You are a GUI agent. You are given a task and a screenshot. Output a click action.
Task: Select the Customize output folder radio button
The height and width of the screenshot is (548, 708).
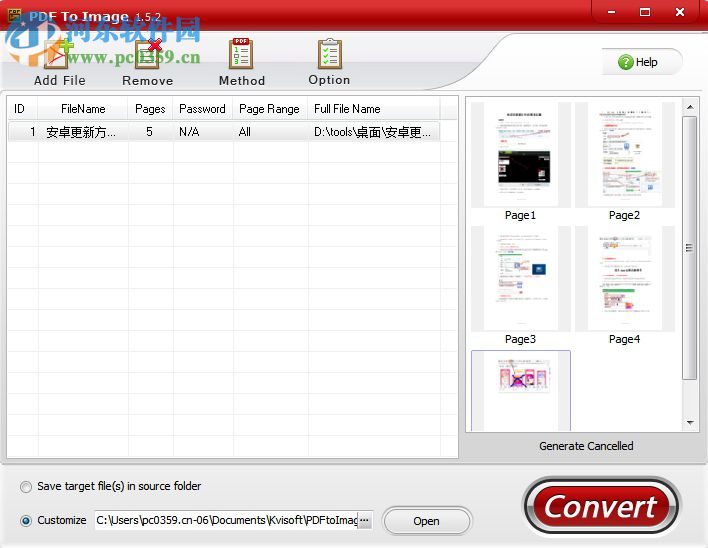[x=26, y=520]
